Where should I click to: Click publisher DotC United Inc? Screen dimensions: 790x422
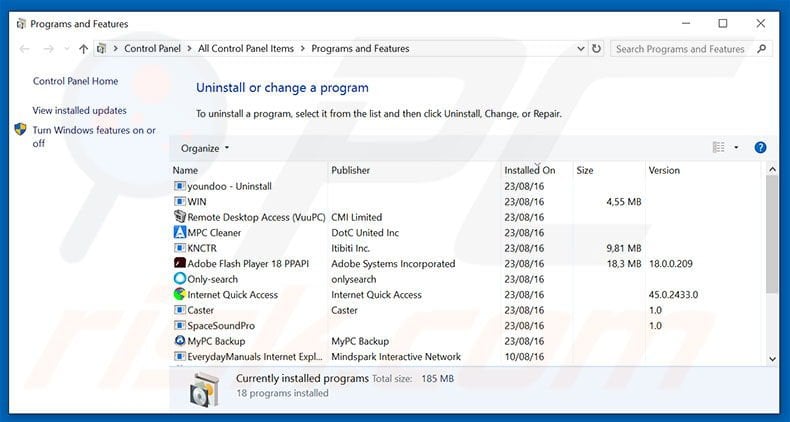[365, 233]
